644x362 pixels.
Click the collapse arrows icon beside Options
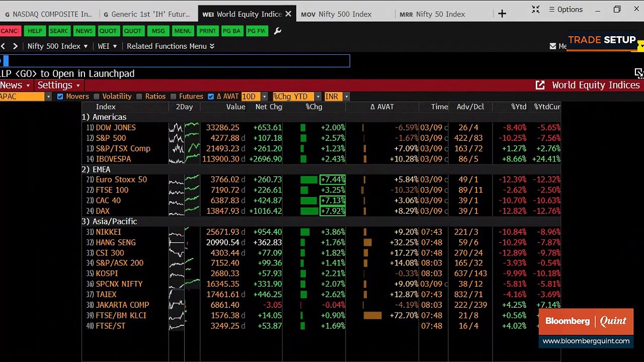click(536, 10)
